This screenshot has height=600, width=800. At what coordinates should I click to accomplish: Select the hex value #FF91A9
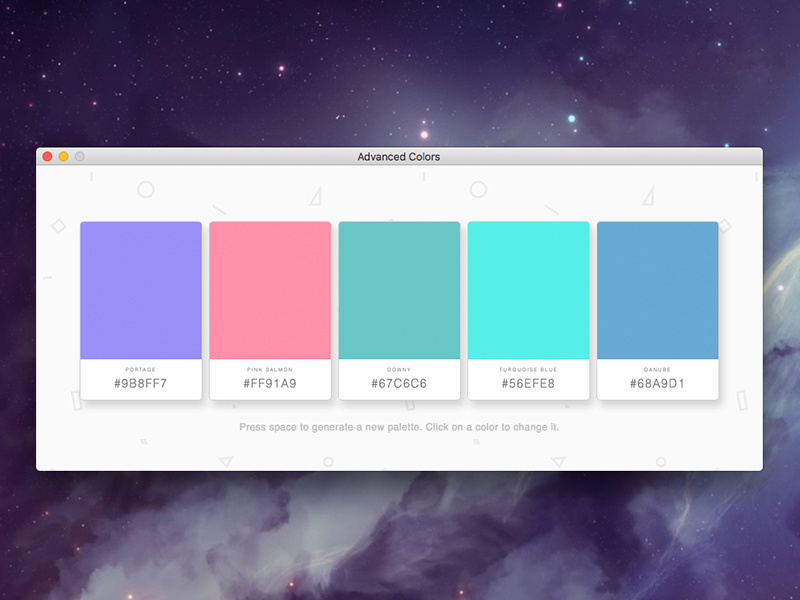tap(270, 382)
